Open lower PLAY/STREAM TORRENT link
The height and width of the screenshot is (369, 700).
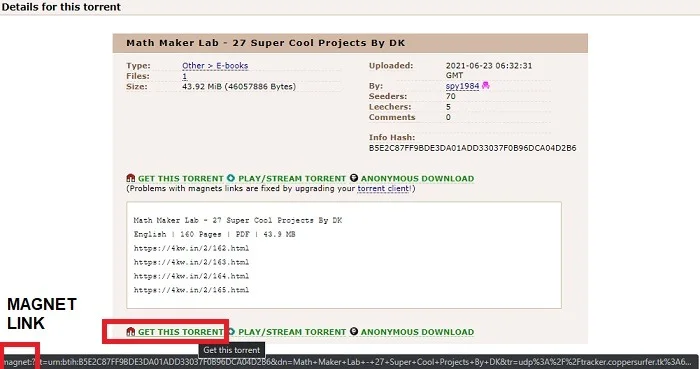click(x=292, y=332)
